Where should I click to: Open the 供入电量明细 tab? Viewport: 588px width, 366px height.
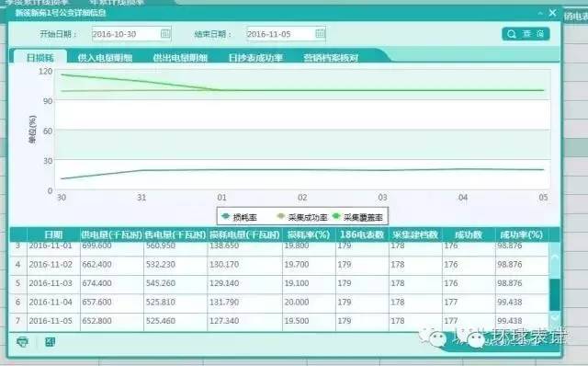(105, 57)
